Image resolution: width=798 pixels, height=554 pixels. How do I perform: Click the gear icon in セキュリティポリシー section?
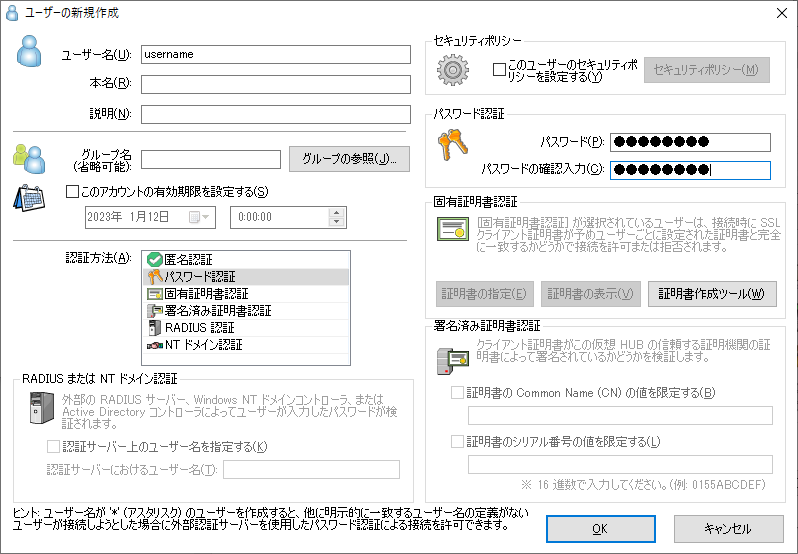[x=452, y=70]
